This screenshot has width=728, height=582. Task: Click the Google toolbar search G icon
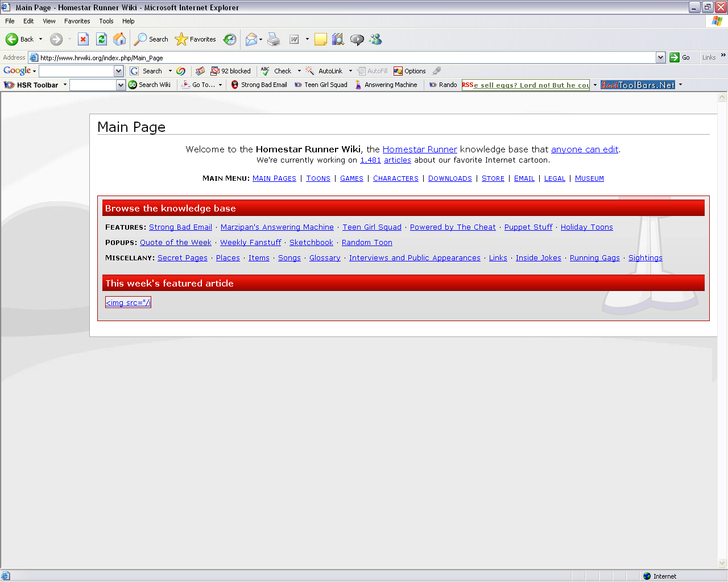pos(134,71)
